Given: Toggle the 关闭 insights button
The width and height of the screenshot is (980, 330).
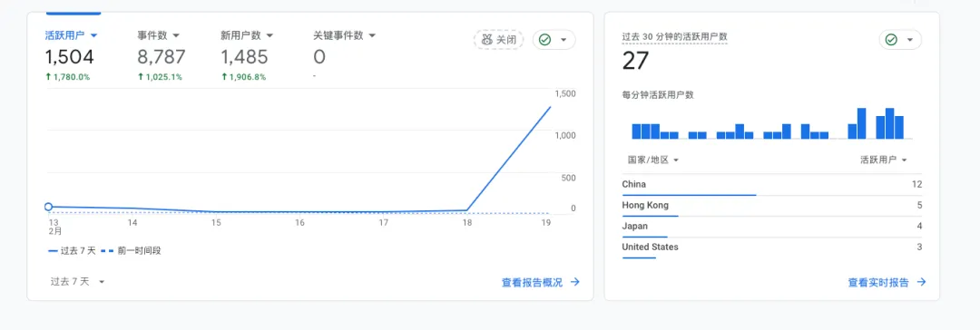Looking at the screenshot, I should [498, 39].
